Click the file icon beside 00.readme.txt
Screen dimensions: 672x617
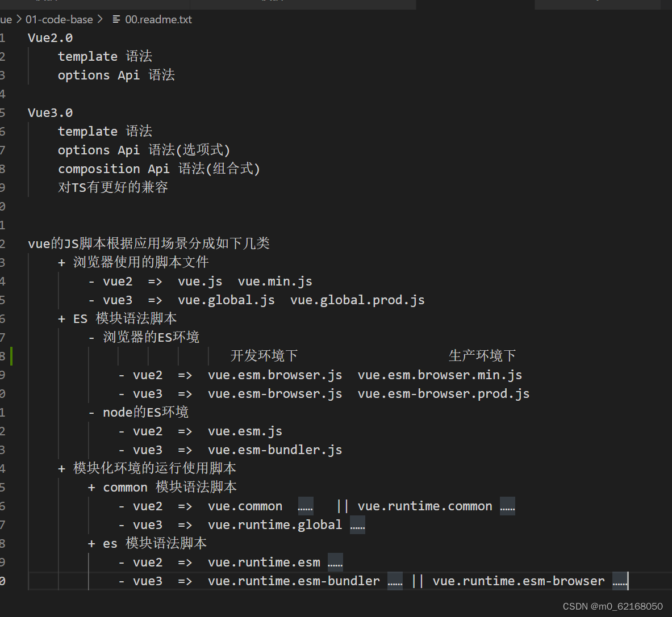tap(116, 19)
